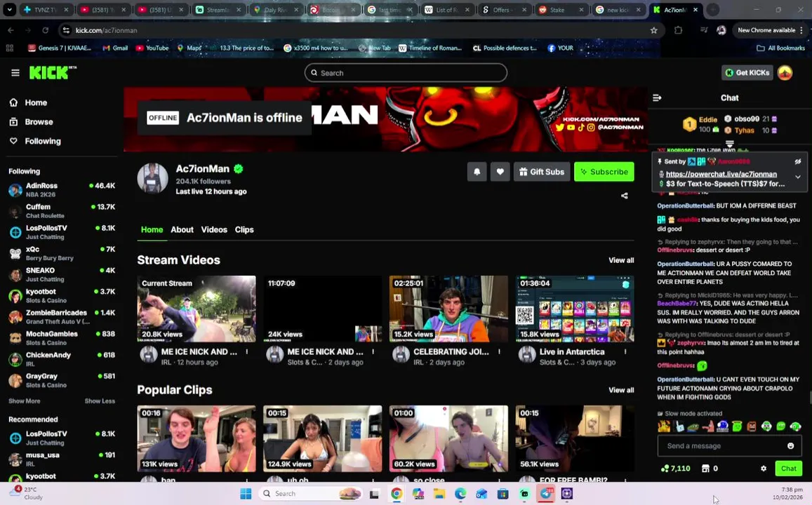
Task: Open ZombieBarricades channel in sidebar
Action: pos(62,317)
